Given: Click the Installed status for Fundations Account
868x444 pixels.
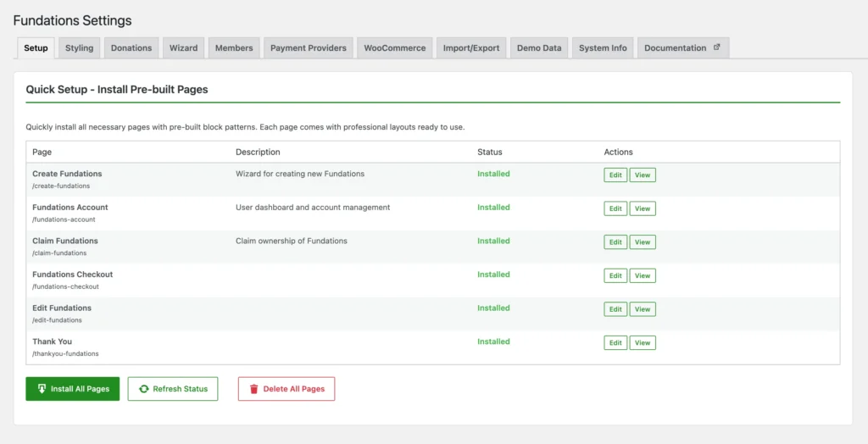Looking at the screenshot, I should coord(494,207).
